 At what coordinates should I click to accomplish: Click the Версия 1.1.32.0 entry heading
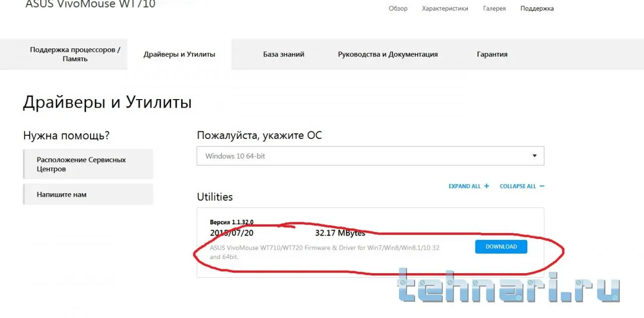point(231,222)
